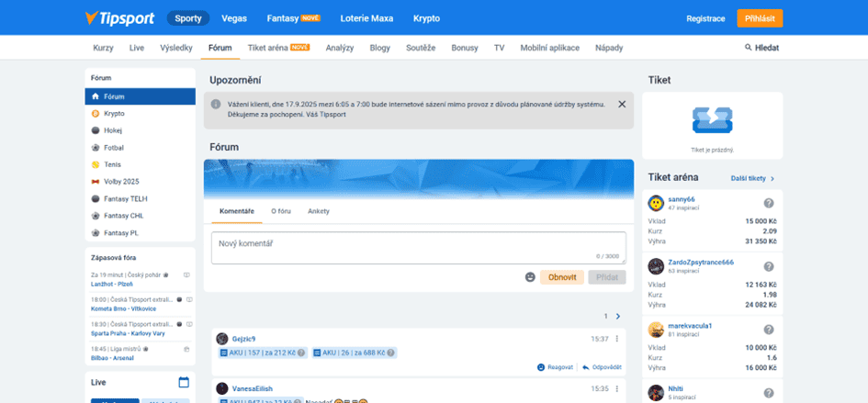868x403 pixels.
Task: Click the orange Přihlásit button
Action: point(760,18)
